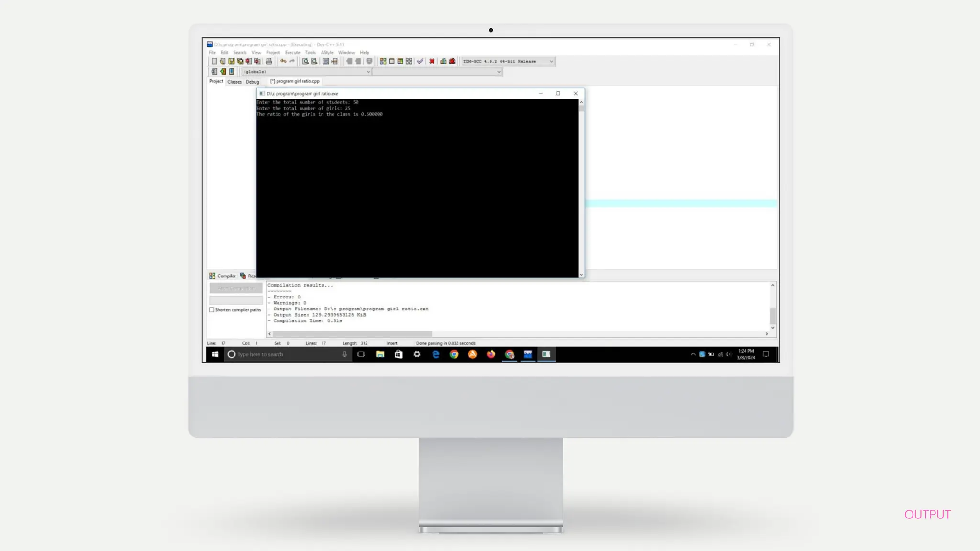This screenshot has width=980, height=551.
Task: Select the program girl ratio.cpp editor tab
Action: (295, 81)
